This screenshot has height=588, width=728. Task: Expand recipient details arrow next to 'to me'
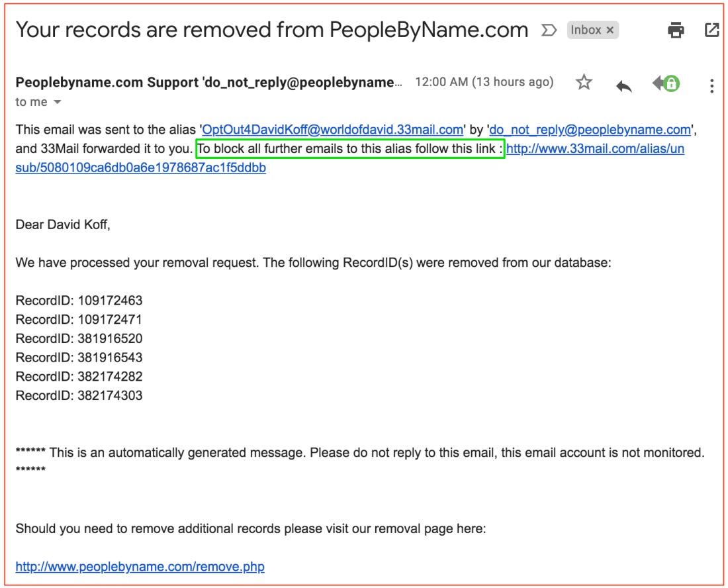click(x=57, y=102)
